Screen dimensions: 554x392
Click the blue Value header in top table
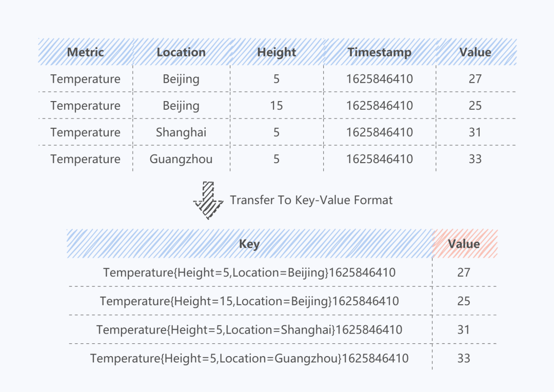(475, 52)
